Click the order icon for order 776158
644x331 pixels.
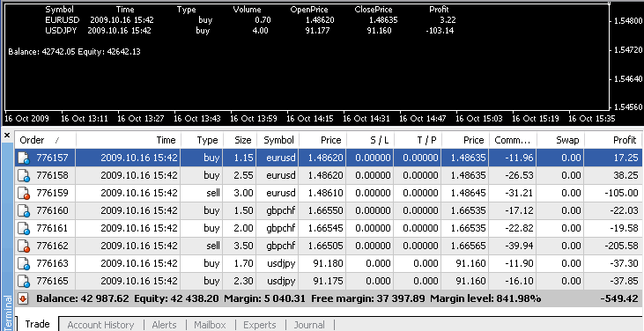24,175
